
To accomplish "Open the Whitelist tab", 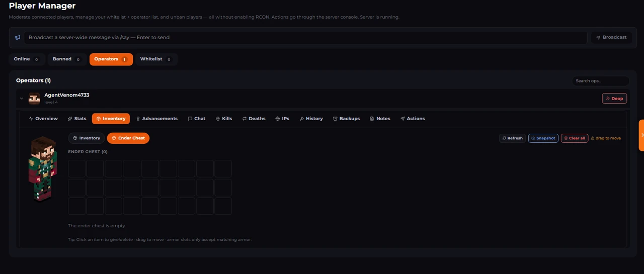I will [156, 59].
